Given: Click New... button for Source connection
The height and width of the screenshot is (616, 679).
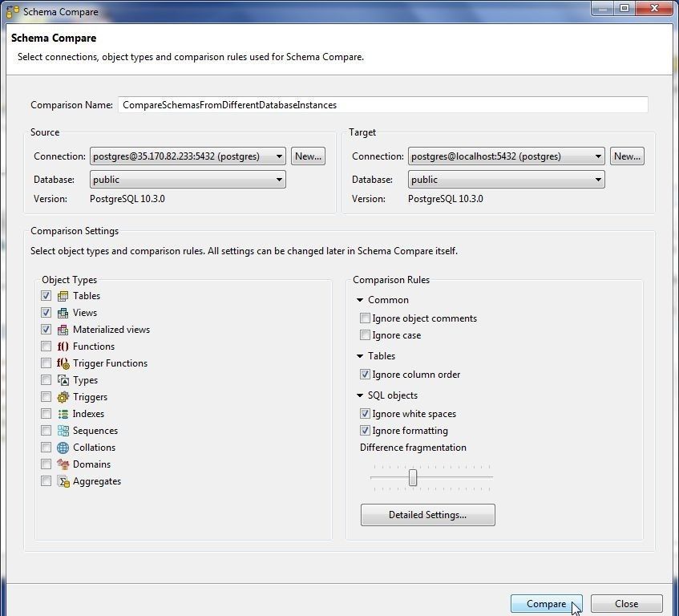Looking at the screenshot, I should [309, 156].
